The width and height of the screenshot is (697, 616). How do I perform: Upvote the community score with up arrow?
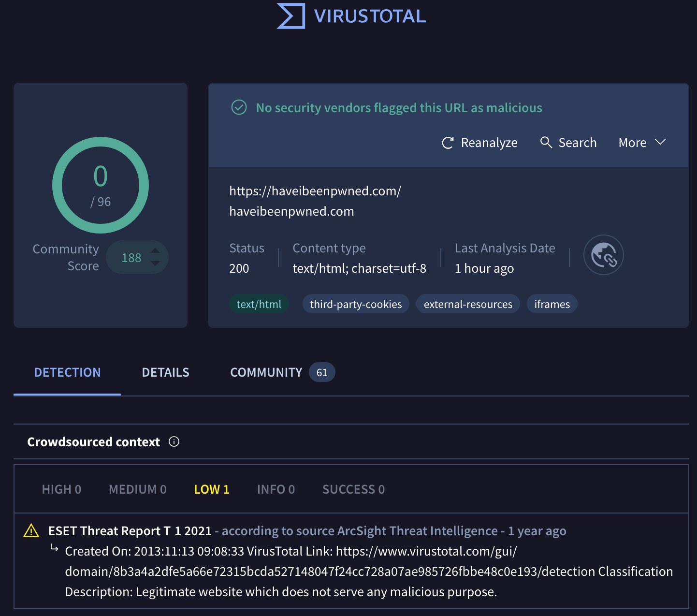tap(155, 251)
